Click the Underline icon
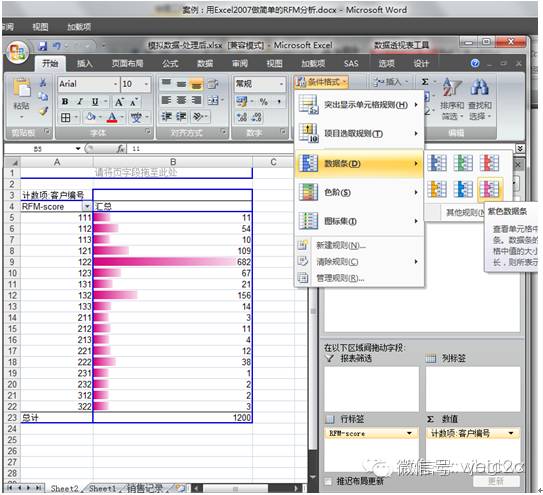 [95, 101]
